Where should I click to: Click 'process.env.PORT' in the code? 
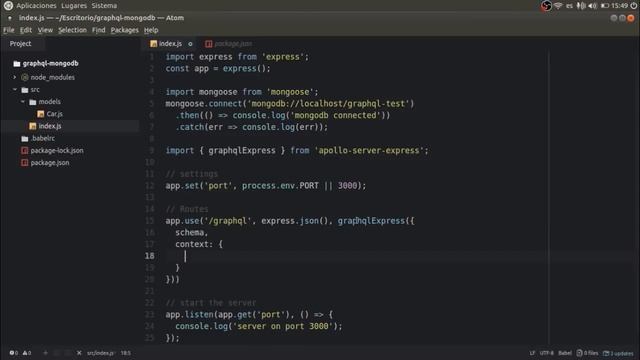click(x=280, y=186)
